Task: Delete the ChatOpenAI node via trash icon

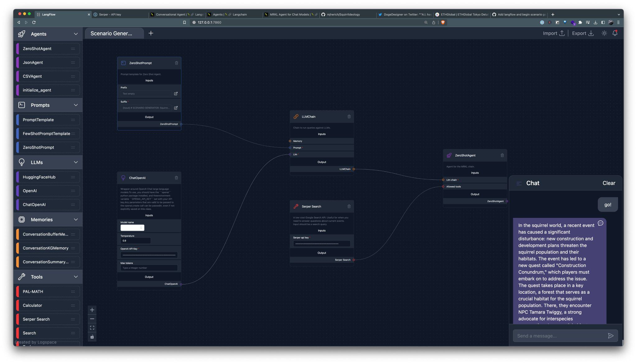Action: tap(176, 178)
